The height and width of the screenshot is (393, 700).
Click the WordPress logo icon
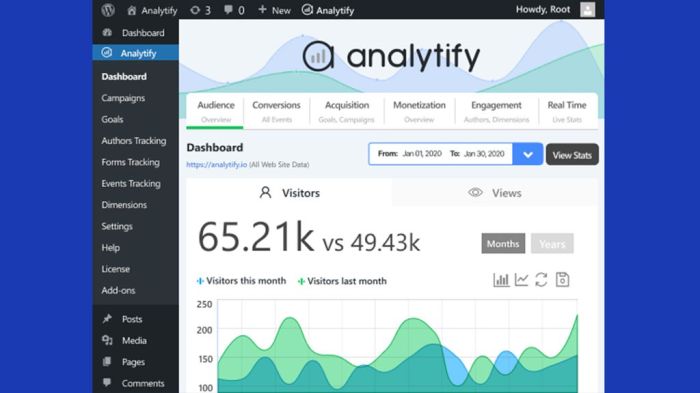point(108,10)
